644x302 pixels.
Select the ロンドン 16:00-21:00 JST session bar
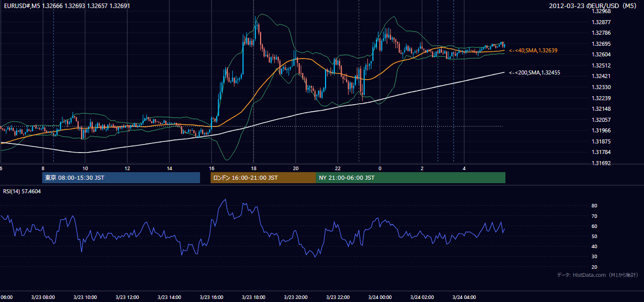(263, 178)
